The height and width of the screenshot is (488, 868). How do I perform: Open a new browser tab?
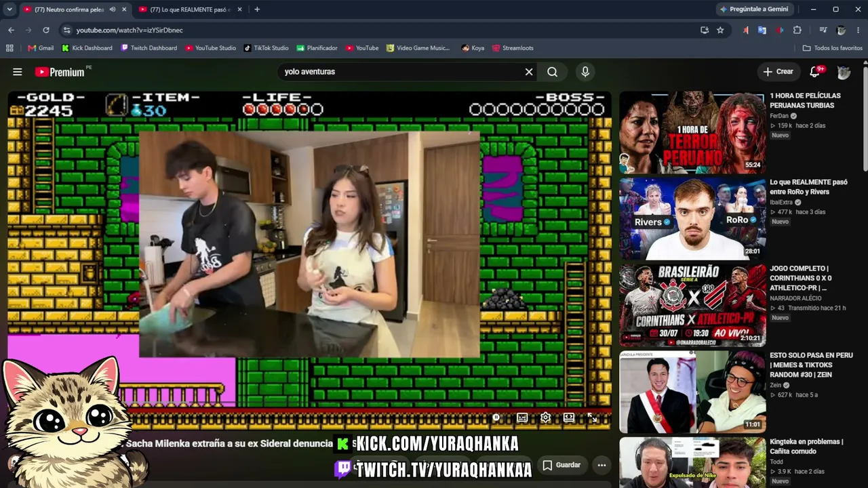(257, 9)
